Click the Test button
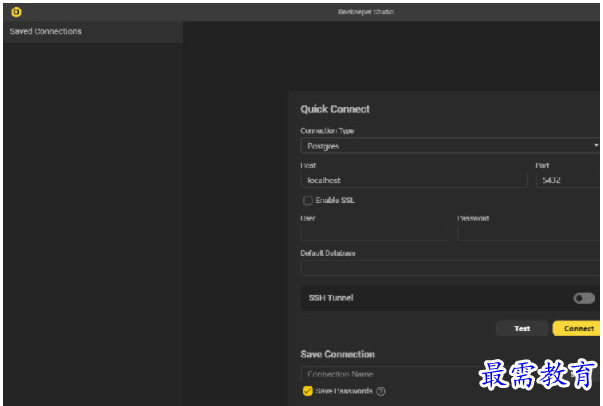The width and height of the screenshot is (603, 406). pos(522,328)
